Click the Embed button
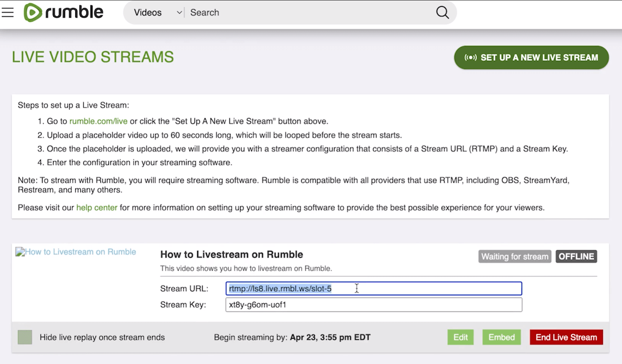Screen dimensions: 622x364 click(501, 337)
